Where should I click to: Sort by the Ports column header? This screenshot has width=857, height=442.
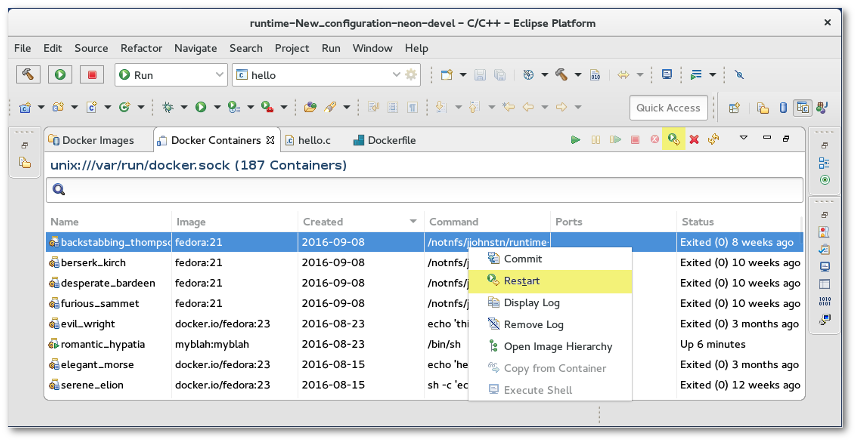[613, 222]
